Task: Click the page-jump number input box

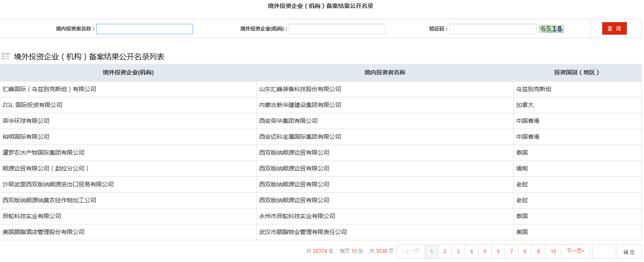Action: coord(603,252)
